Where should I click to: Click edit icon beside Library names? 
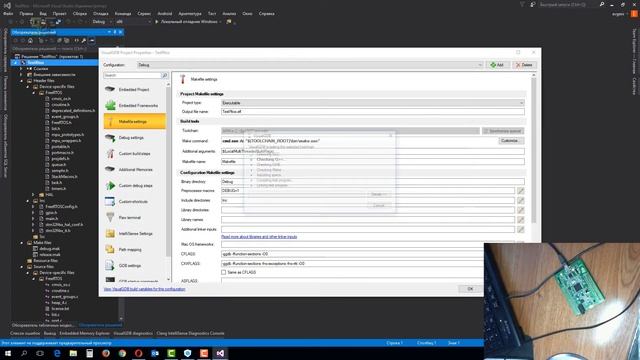[520, 220]
